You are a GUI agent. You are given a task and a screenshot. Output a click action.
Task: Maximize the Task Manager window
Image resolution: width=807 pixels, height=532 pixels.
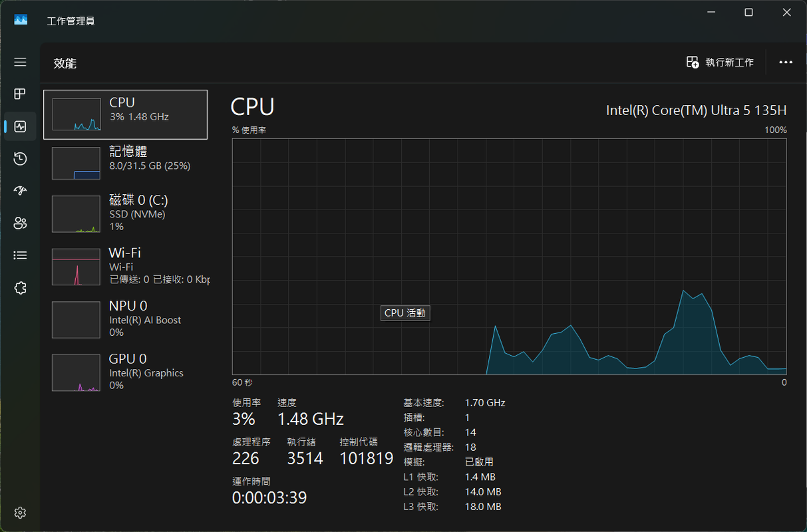coord(748,13)
